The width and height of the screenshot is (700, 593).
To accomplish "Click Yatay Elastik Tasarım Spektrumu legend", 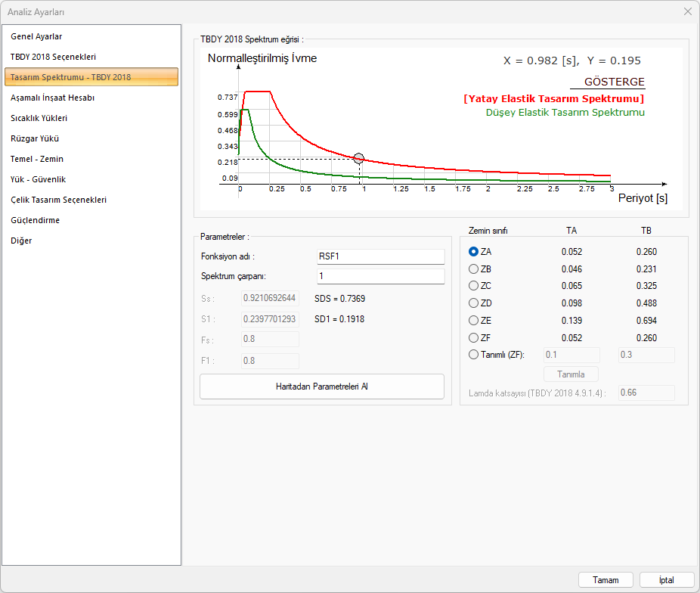I will (x=553, y=98).
